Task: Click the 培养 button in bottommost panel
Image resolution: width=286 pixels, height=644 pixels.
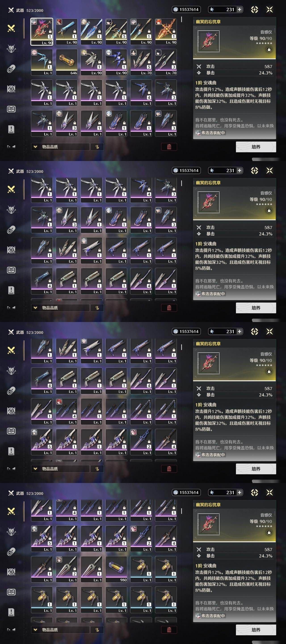Action: [256, 630]
